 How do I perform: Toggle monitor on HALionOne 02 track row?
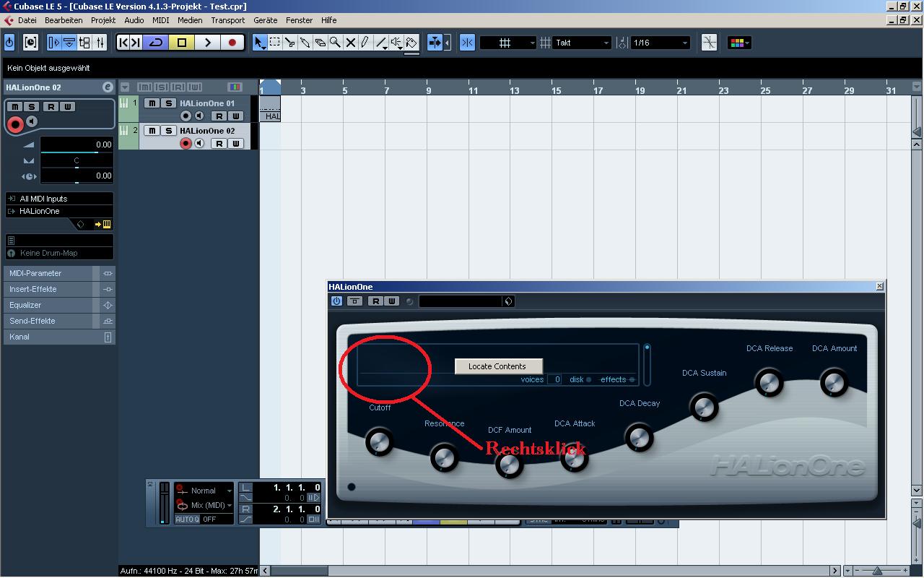tap(199, 143)
